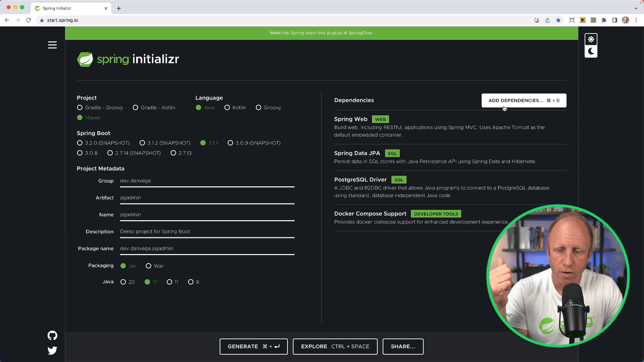The width and height of the screenshot is (644, 362).
Task: Click the Spring Initializr logo
Action: point(128,59)
